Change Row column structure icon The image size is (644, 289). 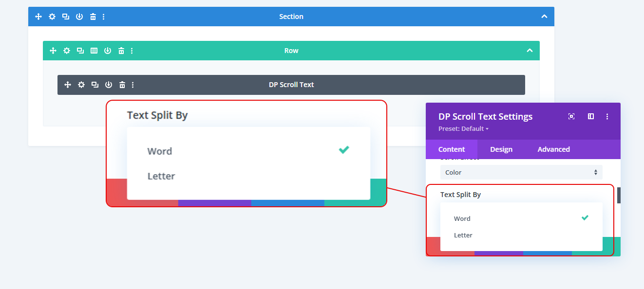94,51
